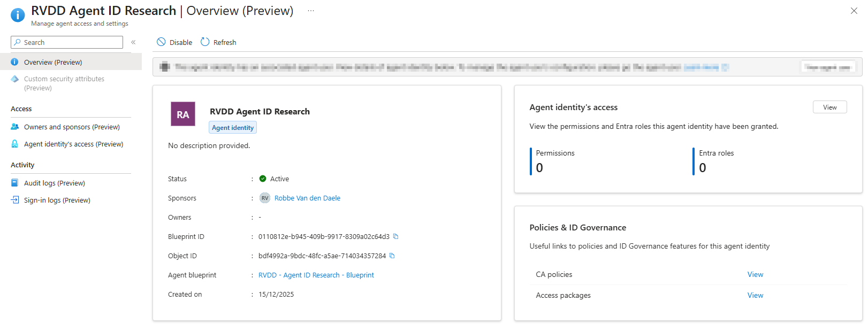Open Sign-in logs (Preview)
Viewport: 868px width, 332px height.
[x=57, y=200]
